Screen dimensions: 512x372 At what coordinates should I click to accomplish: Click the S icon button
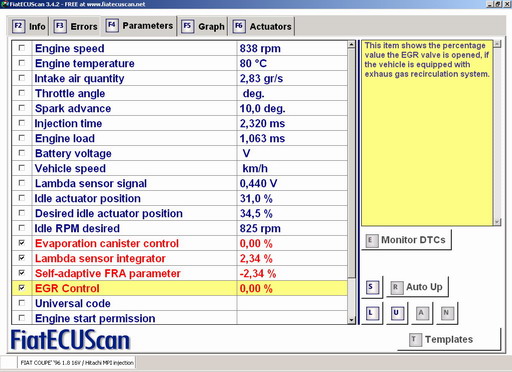click(372, 287)
